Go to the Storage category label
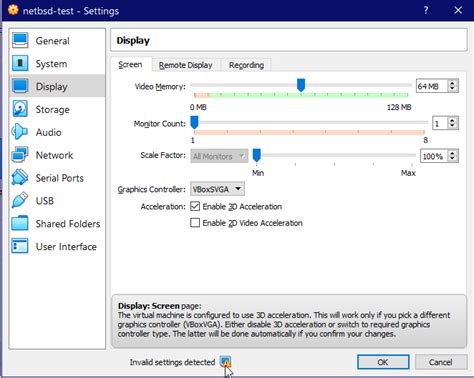 tap(53, 110)
